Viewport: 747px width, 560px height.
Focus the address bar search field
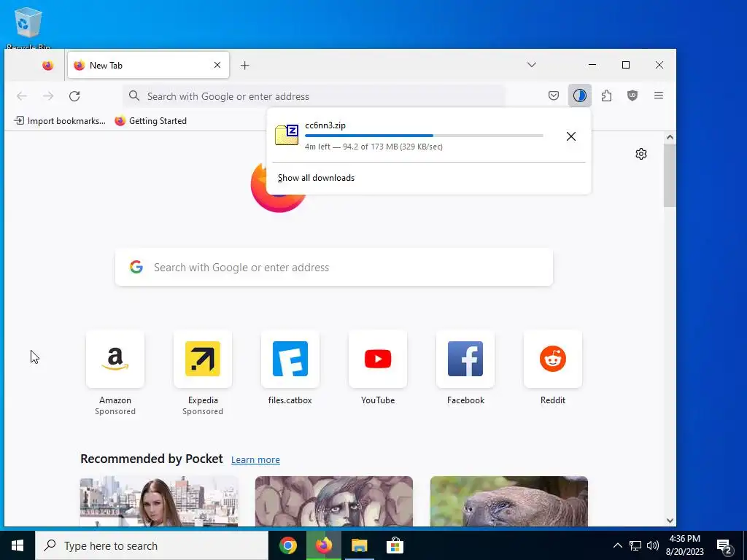point(314,96)
